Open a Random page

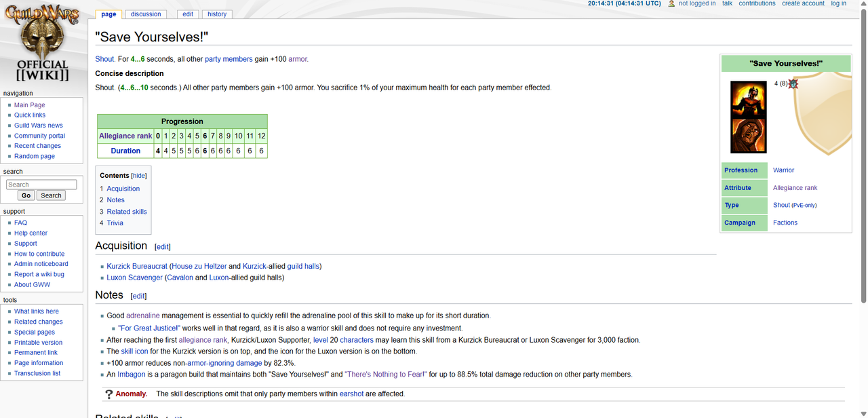35,156
